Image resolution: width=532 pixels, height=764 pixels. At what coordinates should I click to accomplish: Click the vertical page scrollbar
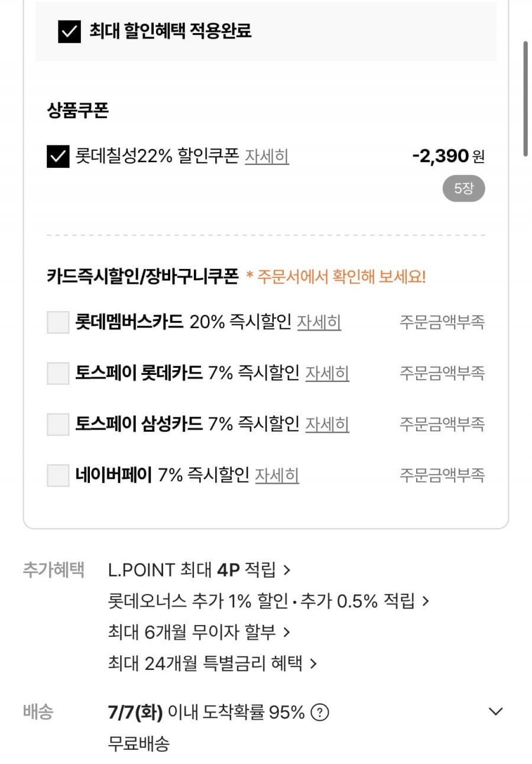coord(525,98)
